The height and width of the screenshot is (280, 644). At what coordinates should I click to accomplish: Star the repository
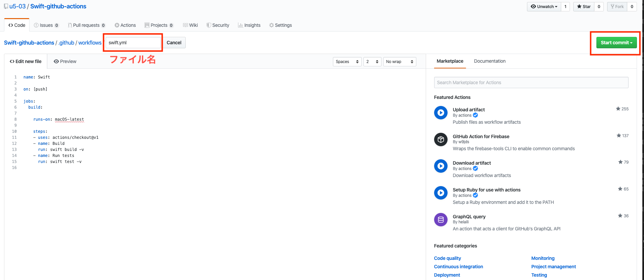584,6
